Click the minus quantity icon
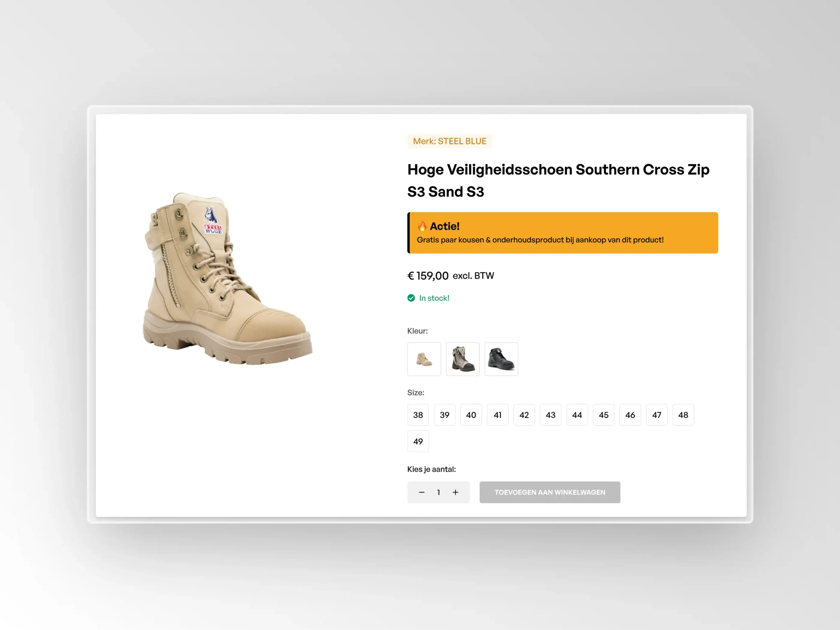This screenshot has width=840, height=630. (422, 492)
